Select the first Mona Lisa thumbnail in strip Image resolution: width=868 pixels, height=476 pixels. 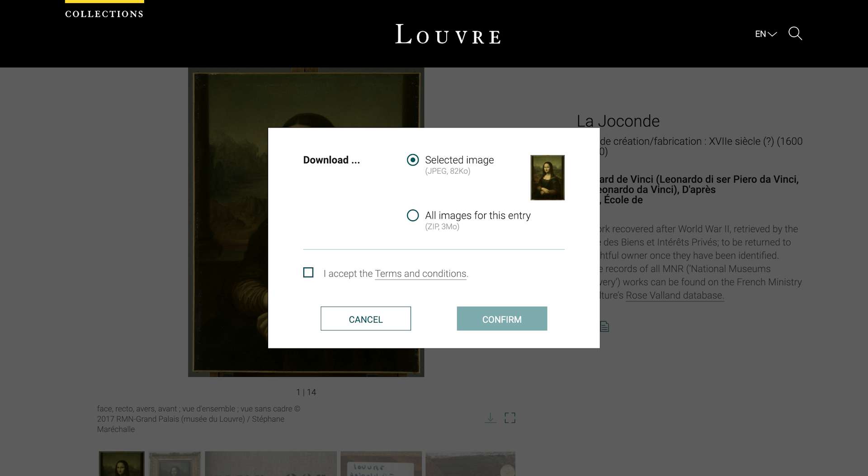click(x=122, y=463)
